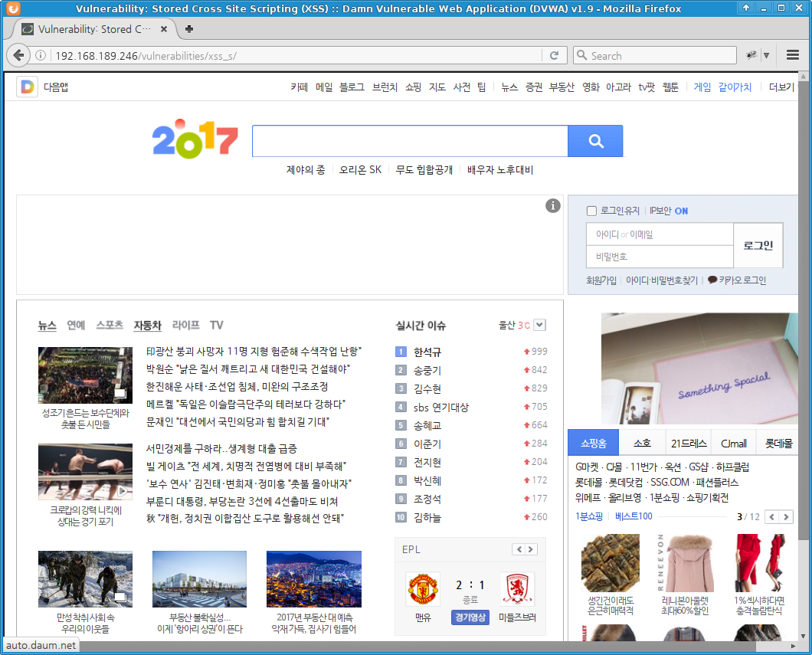Screen dimensions: 812x655
Task: Open the site information icon
Action: pos(41,55)
